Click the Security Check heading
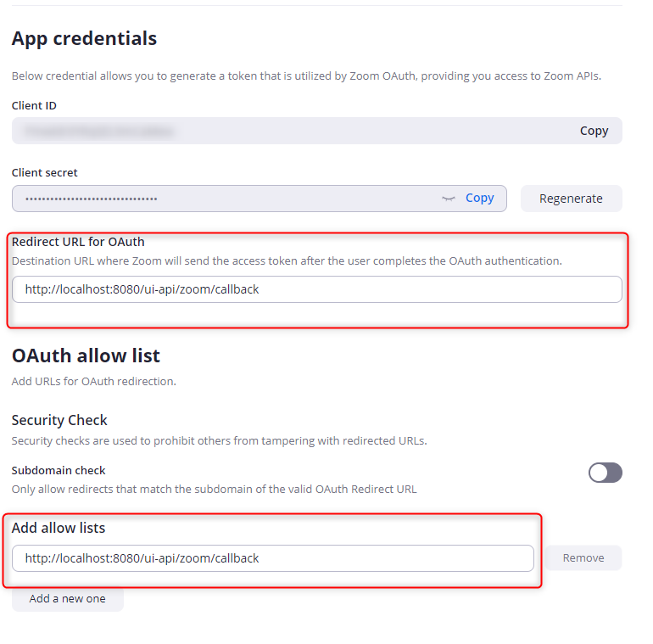 [59, 420]
